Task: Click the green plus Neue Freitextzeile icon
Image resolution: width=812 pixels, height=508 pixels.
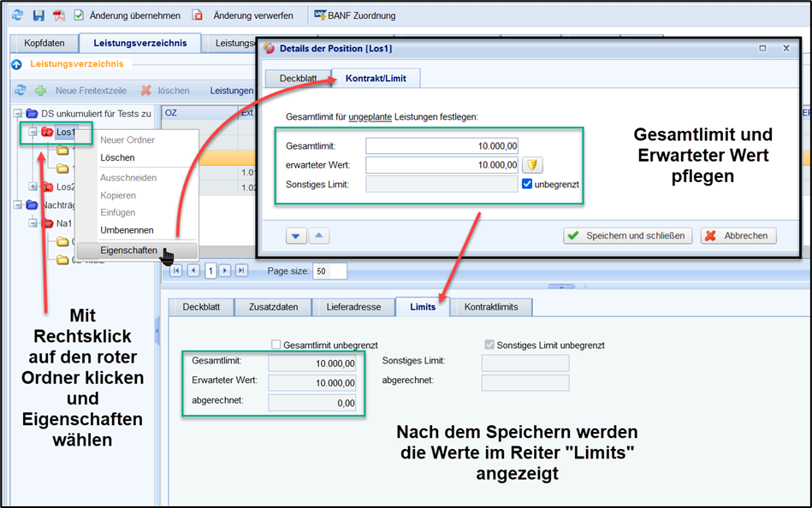Action: click(40, 90)
